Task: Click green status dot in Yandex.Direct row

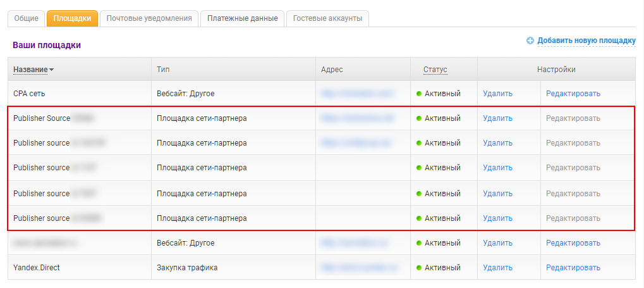Action: click(x=419, y=268)
